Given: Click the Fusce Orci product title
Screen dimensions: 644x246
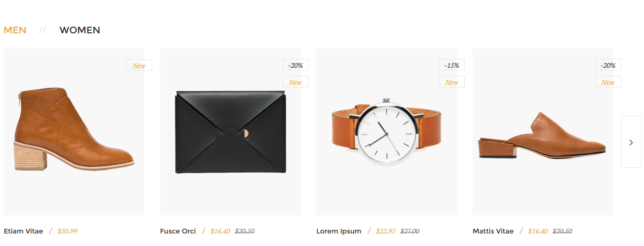Looking at the screenshot, I should pyautogui.click(x=178, y=231).
